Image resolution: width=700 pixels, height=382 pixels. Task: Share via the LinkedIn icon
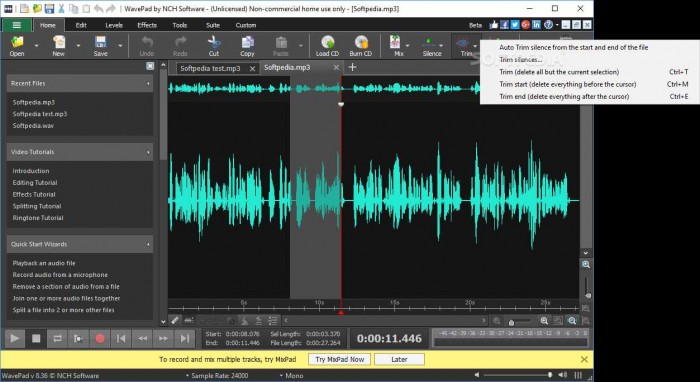click(x=536, y=25)
